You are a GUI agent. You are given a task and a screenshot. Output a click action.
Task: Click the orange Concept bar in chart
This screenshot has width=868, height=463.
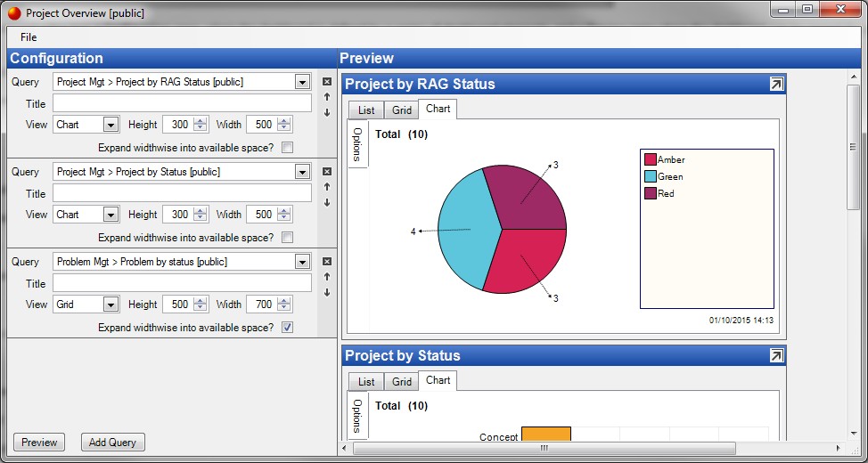545,435
